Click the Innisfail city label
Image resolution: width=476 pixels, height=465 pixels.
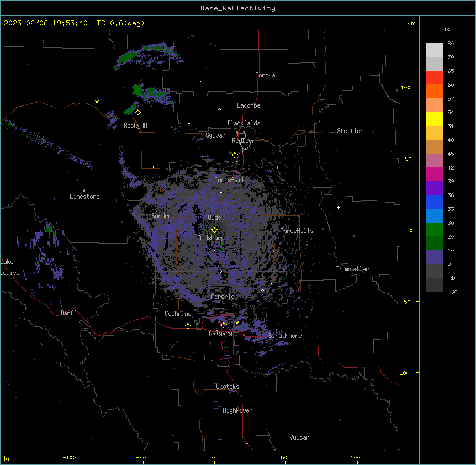click(x=229, y=180)
